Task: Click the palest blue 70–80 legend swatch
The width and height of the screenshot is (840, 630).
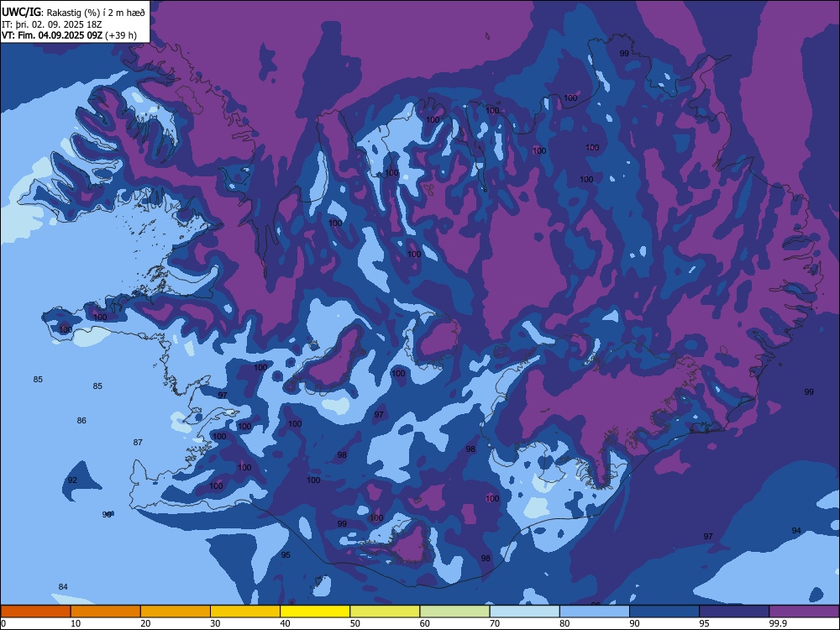Action: point(525,612)
